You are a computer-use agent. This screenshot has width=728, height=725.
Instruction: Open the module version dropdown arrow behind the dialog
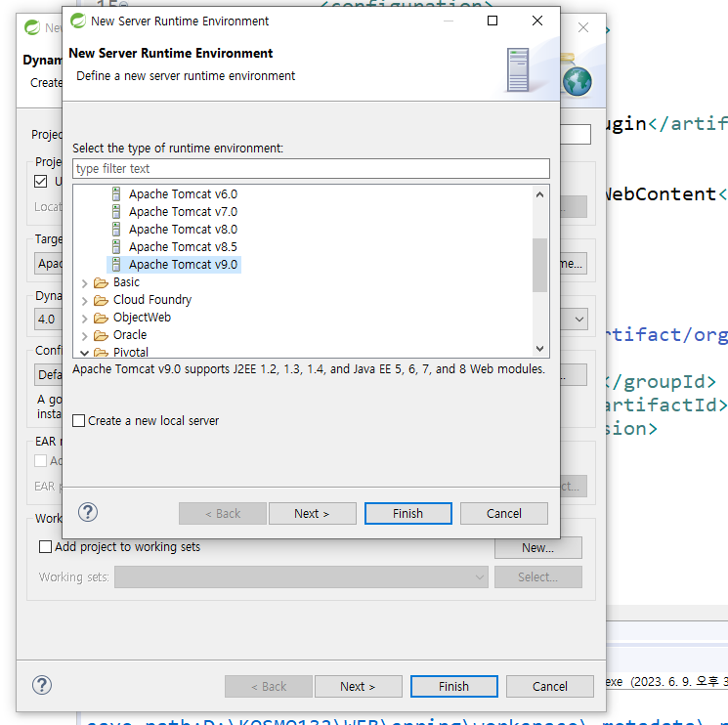click(579, 319)
